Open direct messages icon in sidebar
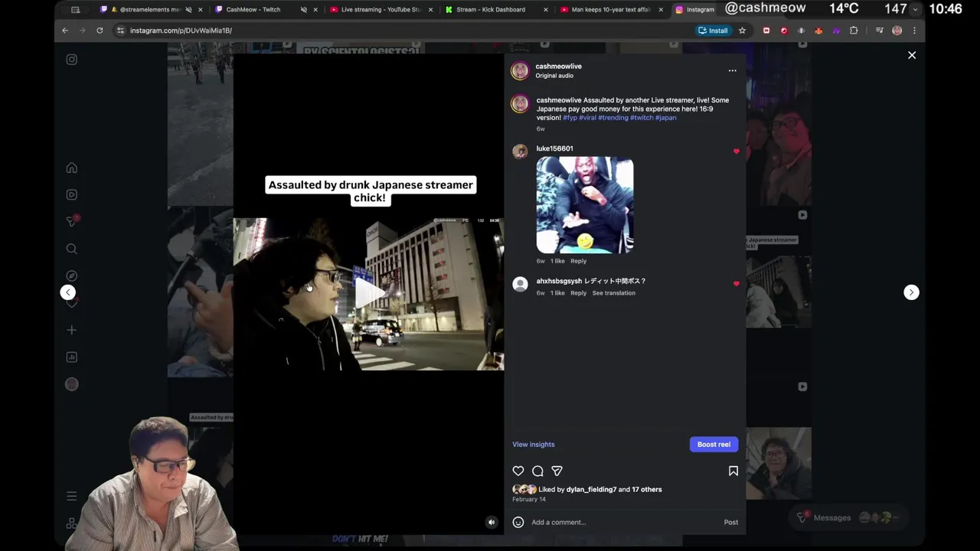Image resolution: width=980 pixels, height=551 pixels. point(72,221)
